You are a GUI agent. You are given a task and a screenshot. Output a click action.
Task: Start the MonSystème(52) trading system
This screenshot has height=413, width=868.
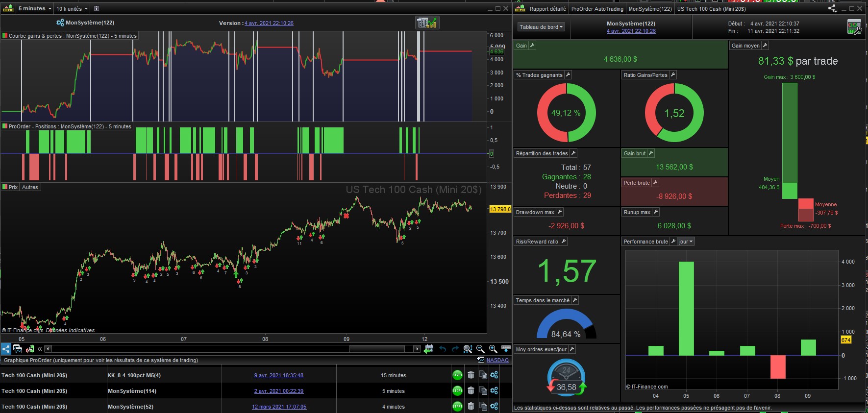(x=457, y=407)
